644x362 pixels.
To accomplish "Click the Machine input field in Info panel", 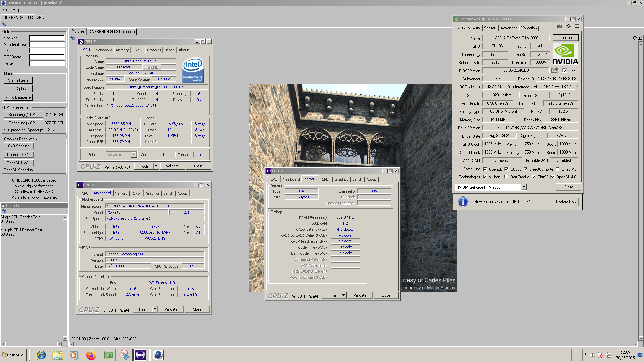I will tap(47, 38).
